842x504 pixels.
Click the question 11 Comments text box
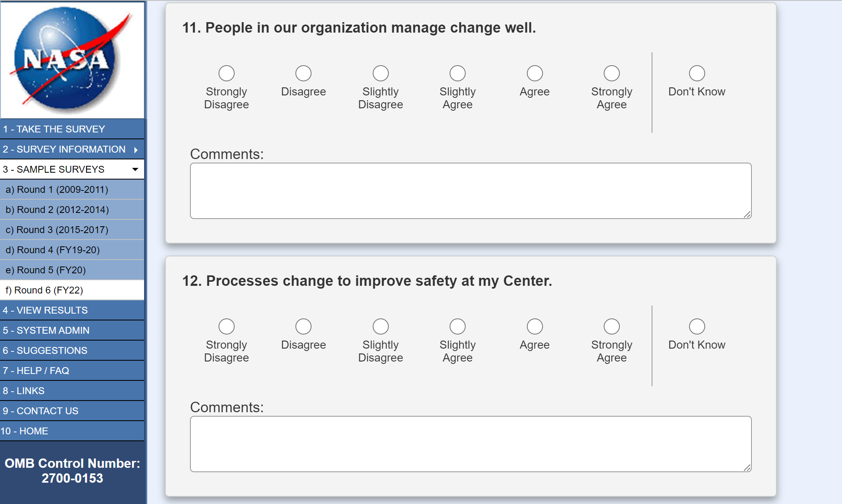click(x=471, y=191)
